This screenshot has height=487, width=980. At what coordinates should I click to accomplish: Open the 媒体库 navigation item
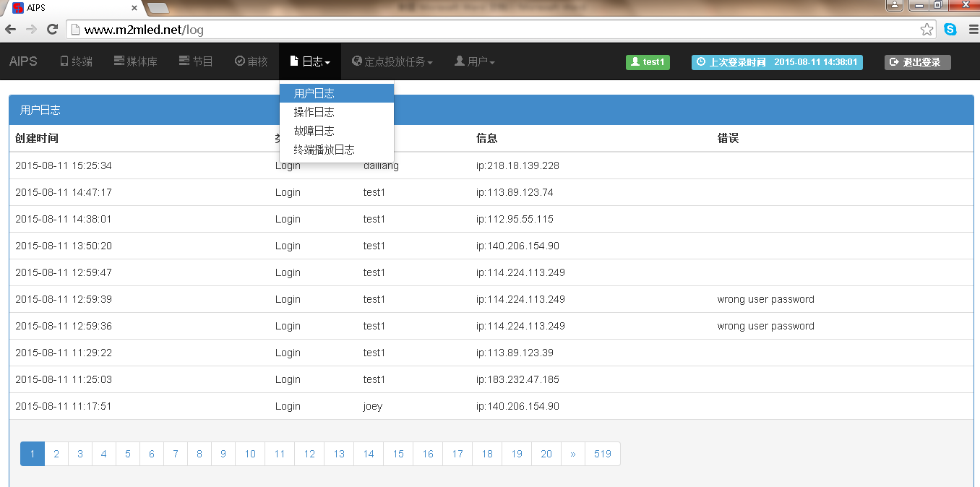(x=136, y=61)
